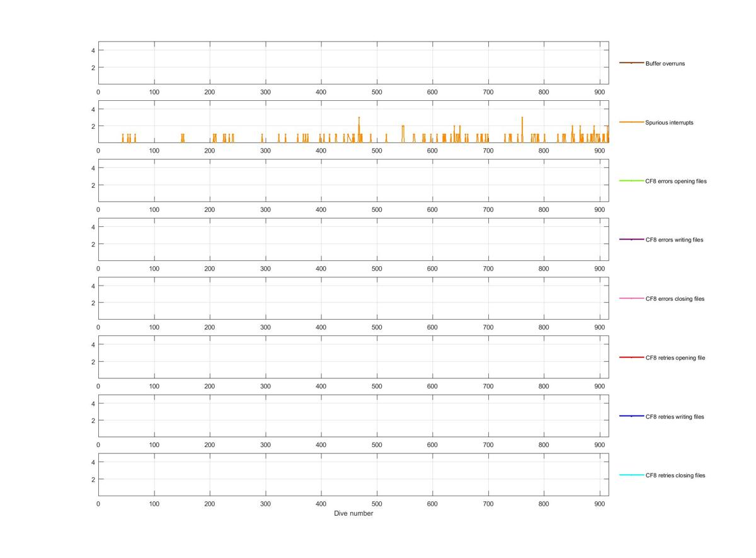Screen dimensions: 756x558
Task: Click the "100" tick under Spurious interrupts plot
Action: tap(154, 151)
